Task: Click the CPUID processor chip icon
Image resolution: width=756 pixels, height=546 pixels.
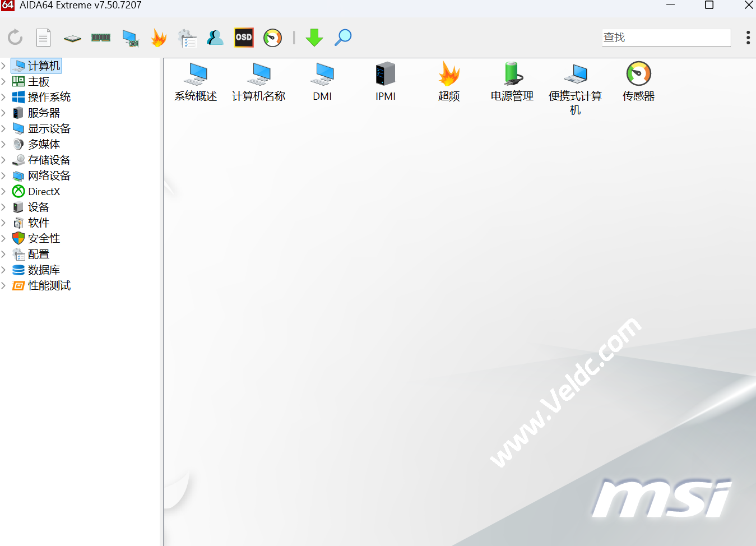Action: tap(72, 38)
